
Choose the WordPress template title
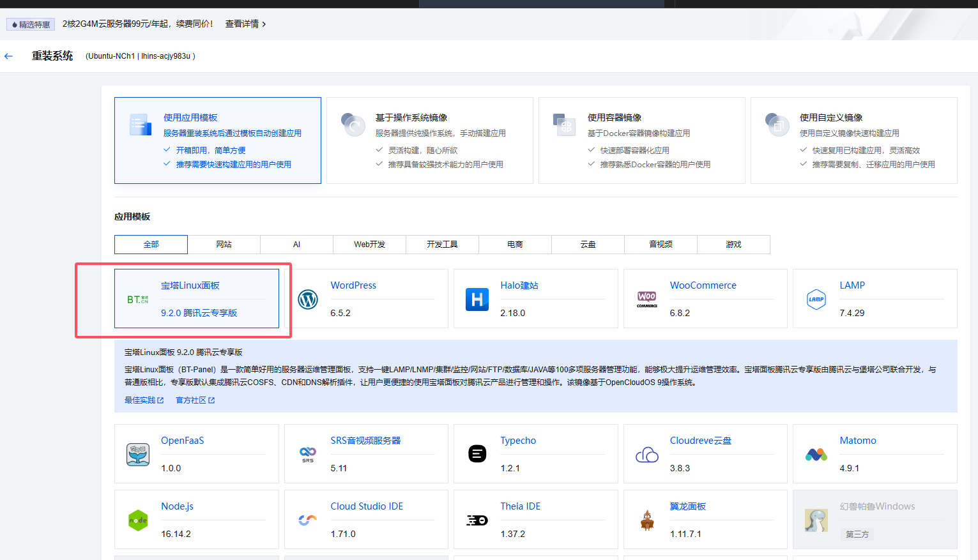[x=353, y=285]
